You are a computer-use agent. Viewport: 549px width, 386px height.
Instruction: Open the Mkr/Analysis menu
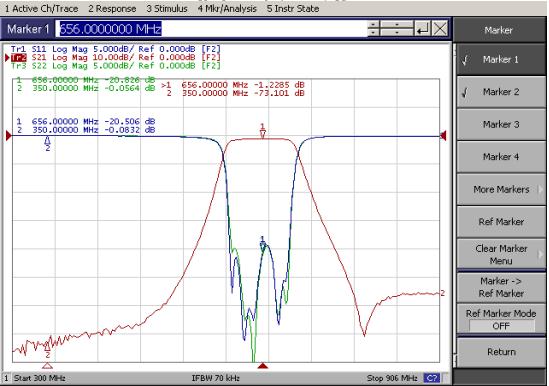pyautogui.click(x=227, y=8)
